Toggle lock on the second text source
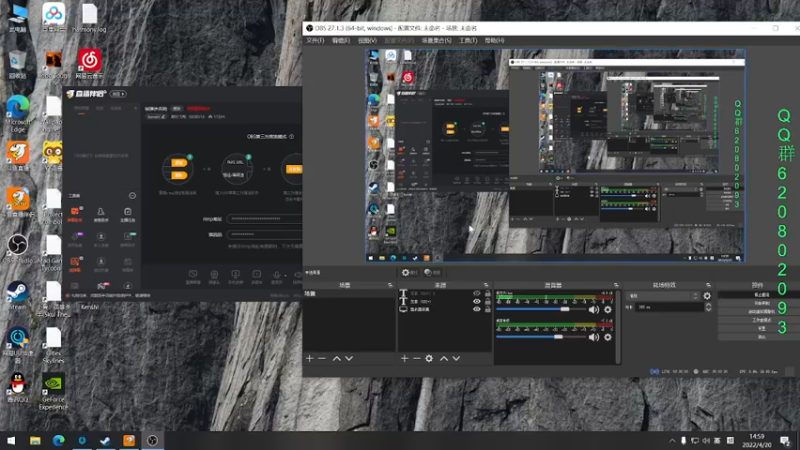800x450 pixels. coord(487,302)
